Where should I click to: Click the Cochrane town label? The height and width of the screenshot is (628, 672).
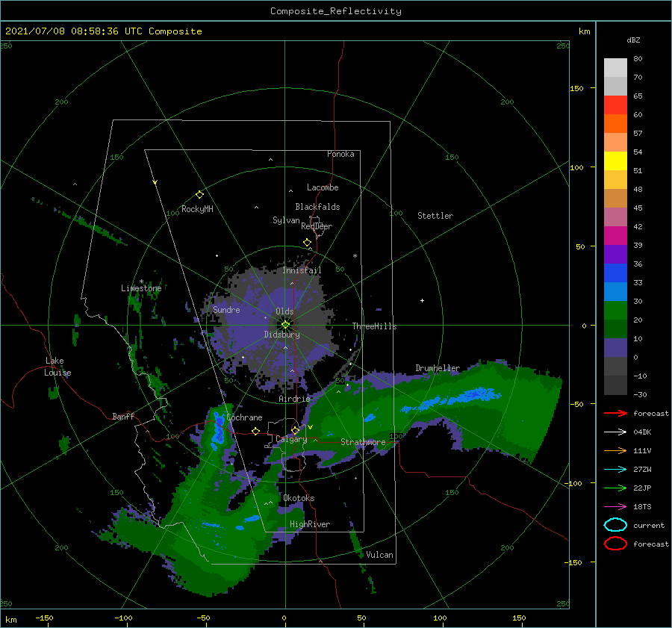pyautogui.click(x=244, y=417)
